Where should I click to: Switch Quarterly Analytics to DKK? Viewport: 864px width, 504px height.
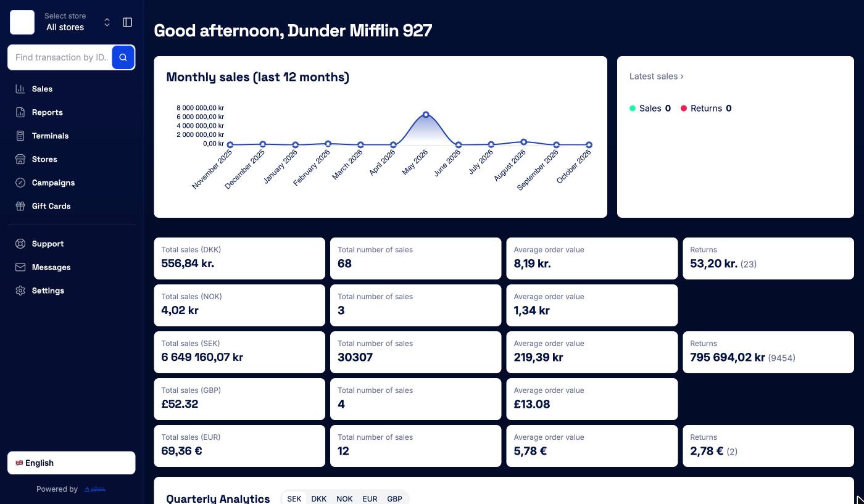pos(319,498)
